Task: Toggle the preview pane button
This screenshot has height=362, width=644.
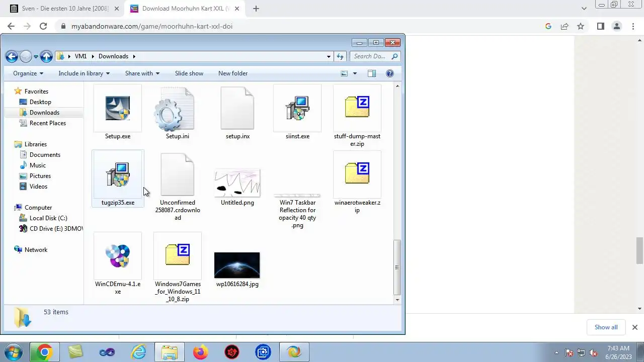Action: click(x=372, y=73)
